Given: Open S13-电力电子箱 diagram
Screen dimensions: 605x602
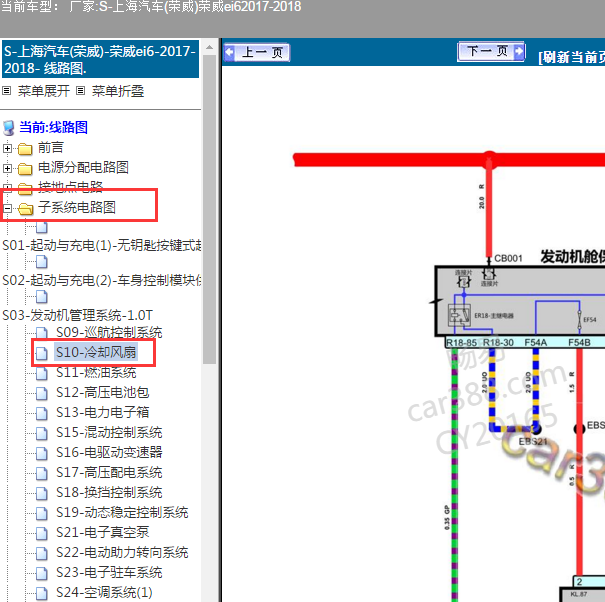Looking at the screenshot, I should [x=103, y=413].
